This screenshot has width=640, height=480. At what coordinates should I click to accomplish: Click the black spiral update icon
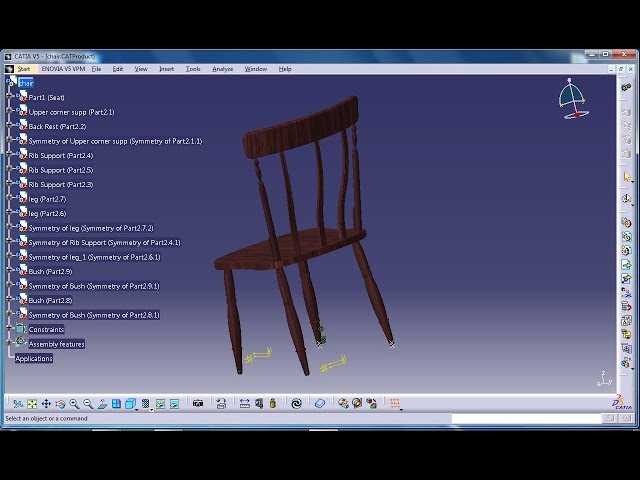(296, 404)
